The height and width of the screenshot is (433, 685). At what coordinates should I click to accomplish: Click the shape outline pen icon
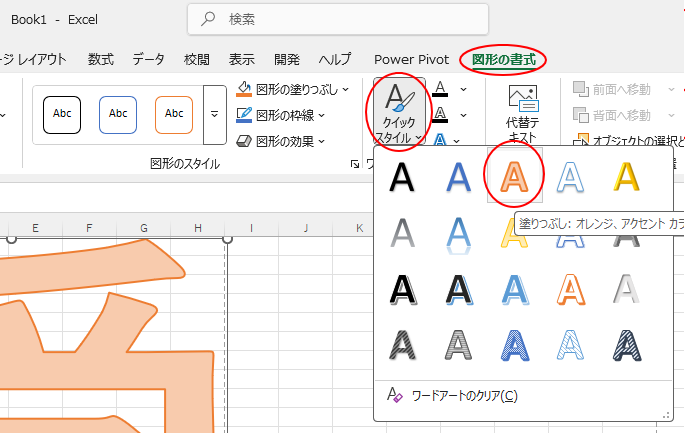(244, 115)
